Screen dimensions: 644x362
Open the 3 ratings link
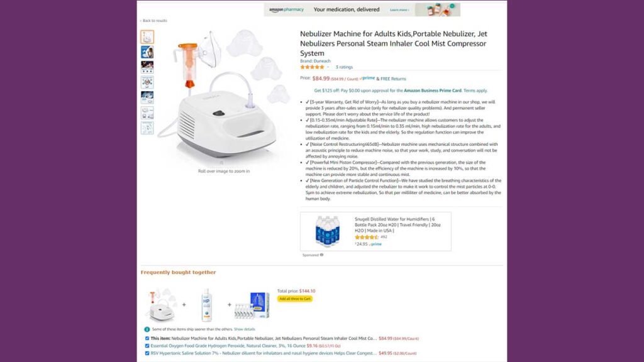tap(344, 67)
